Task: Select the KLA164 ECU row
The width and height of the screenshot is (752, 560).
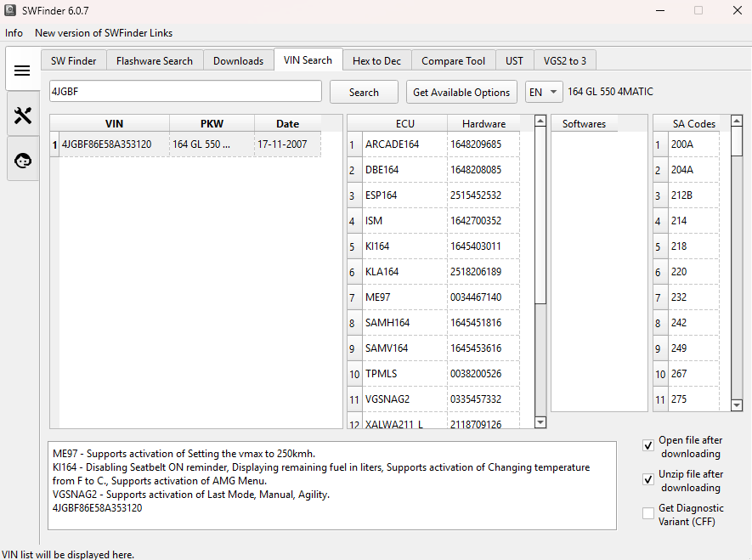Action: [405, 271]
